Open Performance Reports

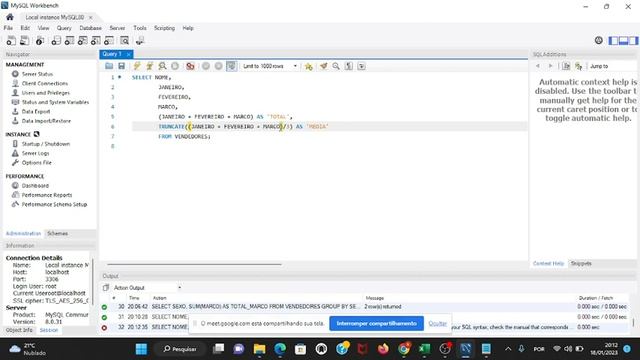coord(47,195)
